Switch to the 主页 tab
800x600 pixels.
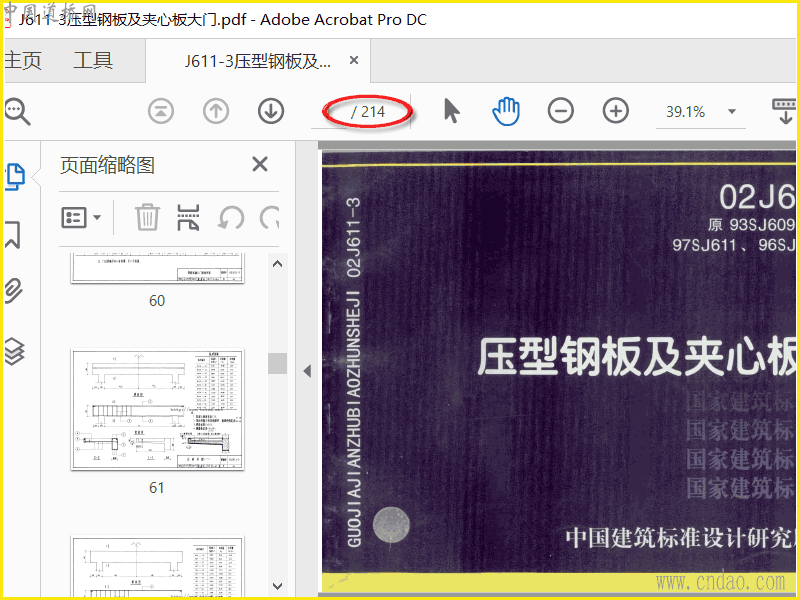pos(23,61)
